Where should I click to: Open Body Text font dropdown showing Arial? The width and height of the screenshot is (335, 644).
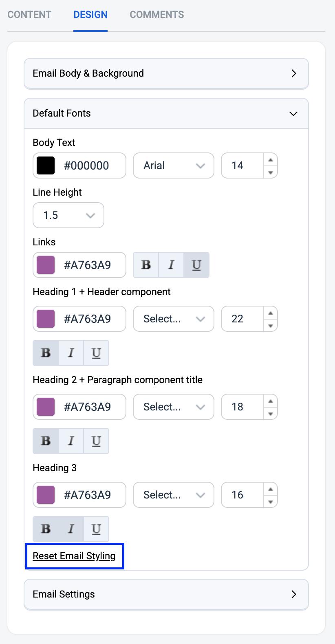(174, 165)
